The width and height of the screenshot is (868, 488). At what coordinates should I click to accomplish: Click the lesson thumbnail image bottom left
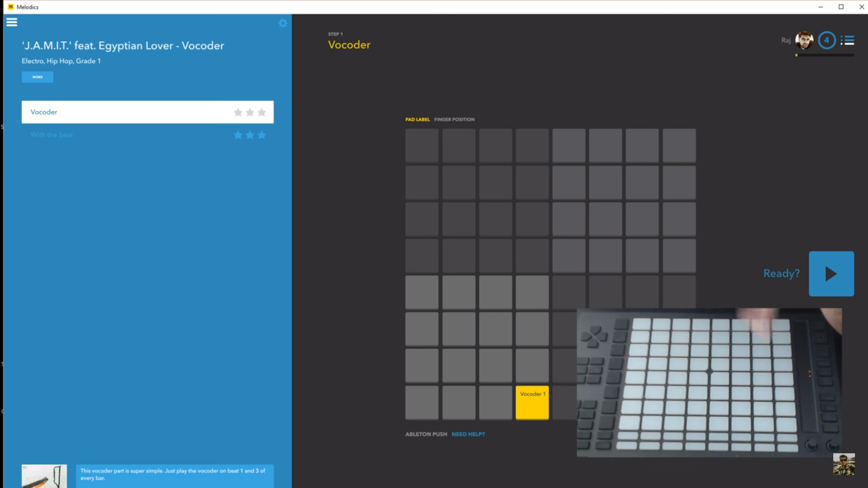coord(44,476)
